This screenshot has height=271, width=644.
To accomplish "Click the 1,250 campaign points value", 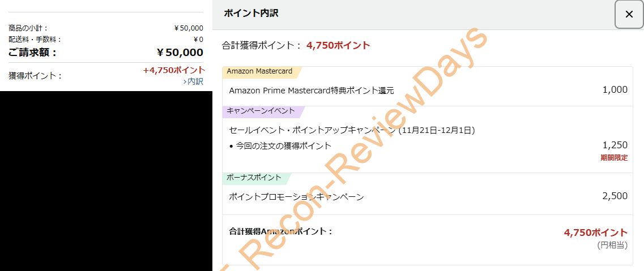I will (615, 145).
